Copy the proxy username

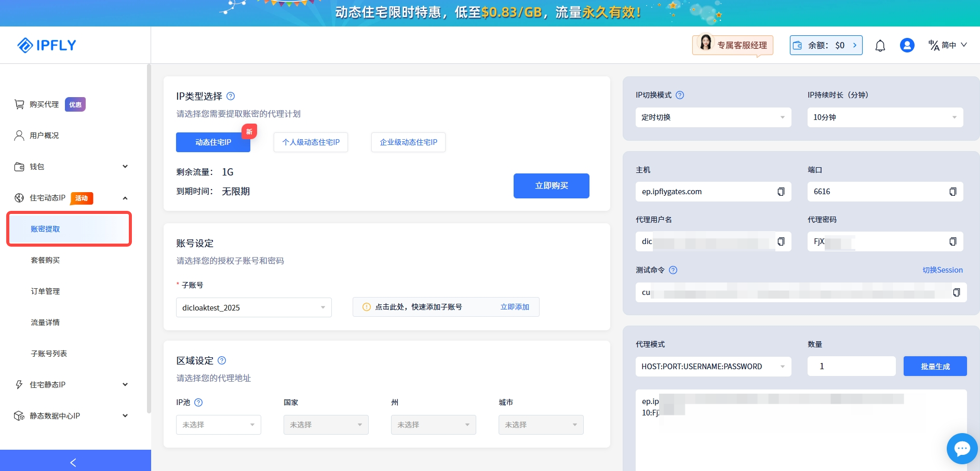(781, 241)
